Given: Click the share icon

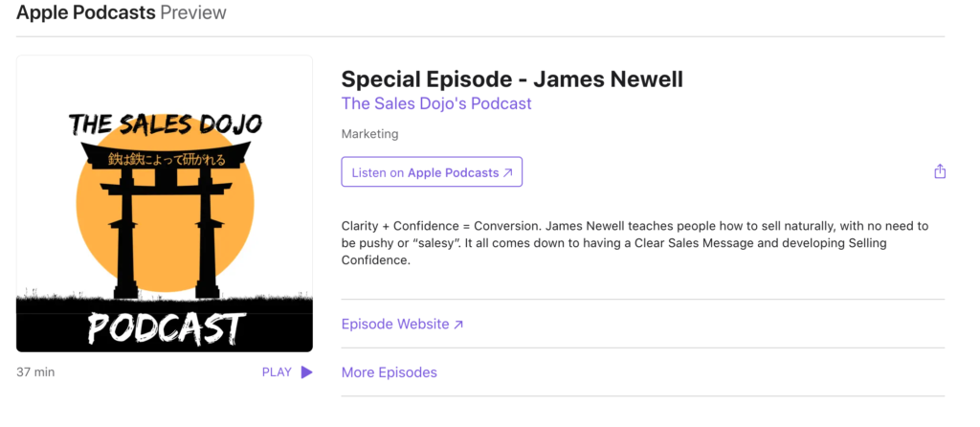Looking at the screenshot, I should tap(940, 171).
